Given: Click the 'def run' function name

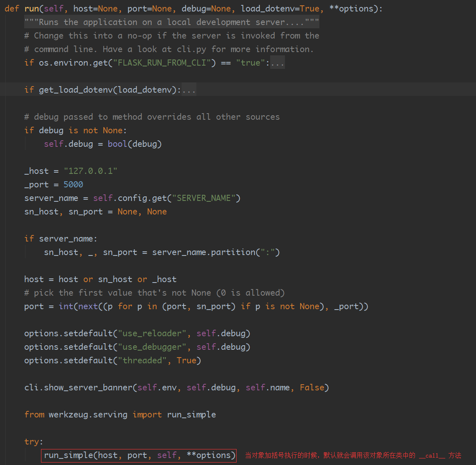Looking at the screenshot, I should tap(32, 9).
